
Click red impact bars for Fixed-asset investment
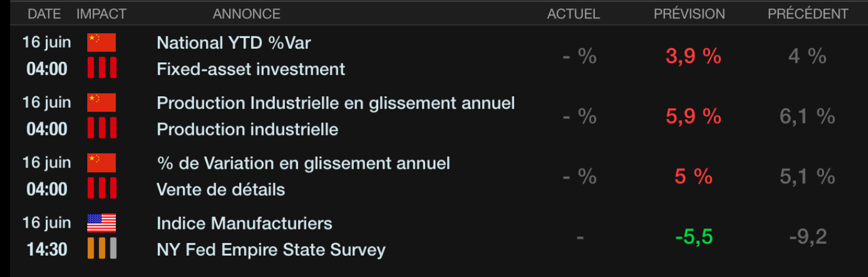102,68
